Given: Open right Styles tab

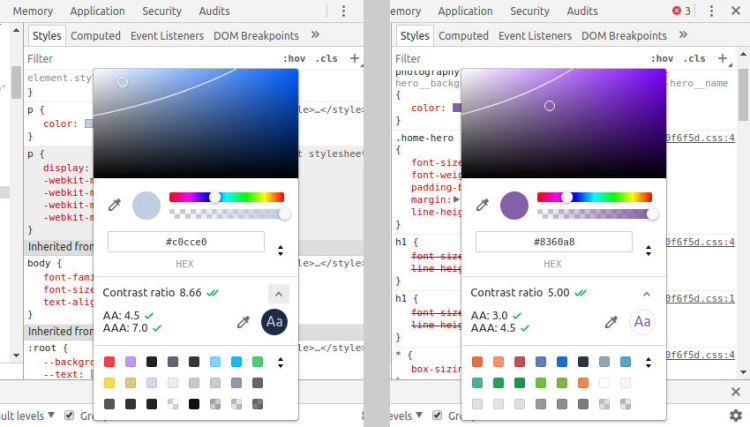Looking at the screenshot, I should click(x=415, y=36).
